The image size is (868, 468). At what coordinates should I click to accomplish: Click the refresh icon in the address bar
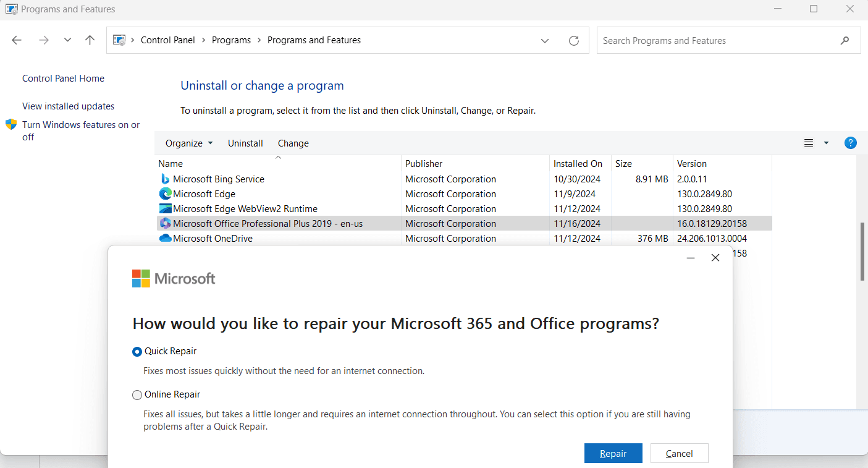574,40
